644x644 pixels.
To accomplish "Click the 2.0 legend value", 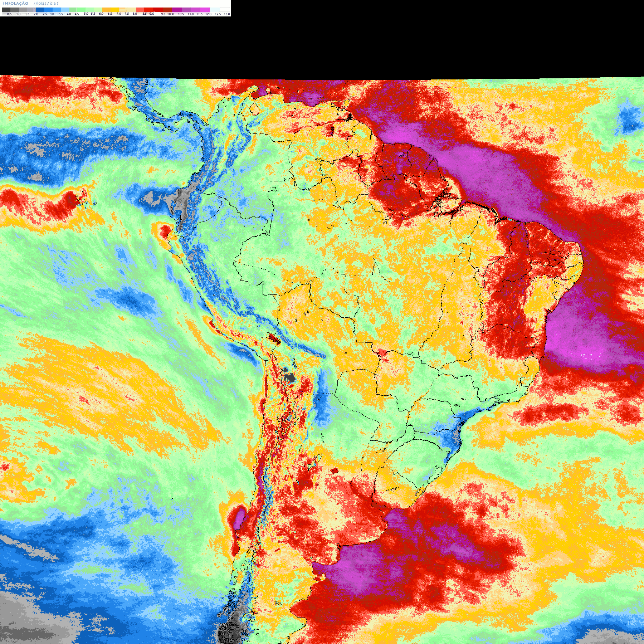I will 36,14.
